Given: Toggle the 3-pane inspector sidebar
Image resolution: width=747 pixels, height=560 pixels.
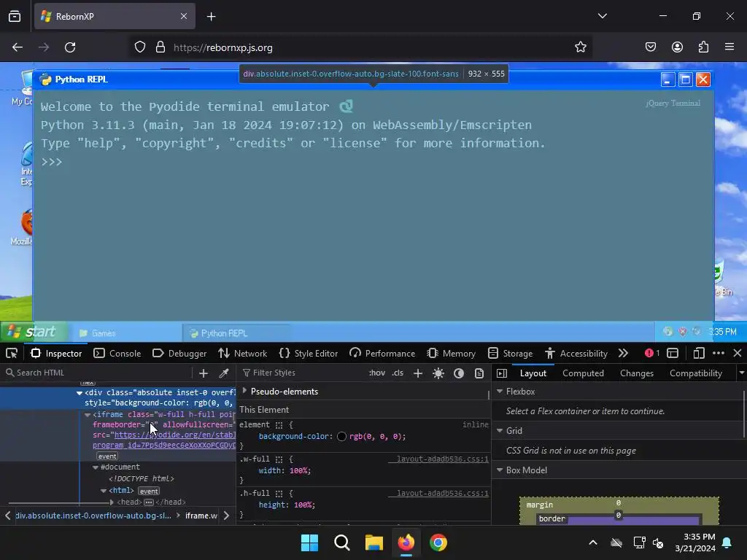Looking at the screenshot, I should click(502, 373).
